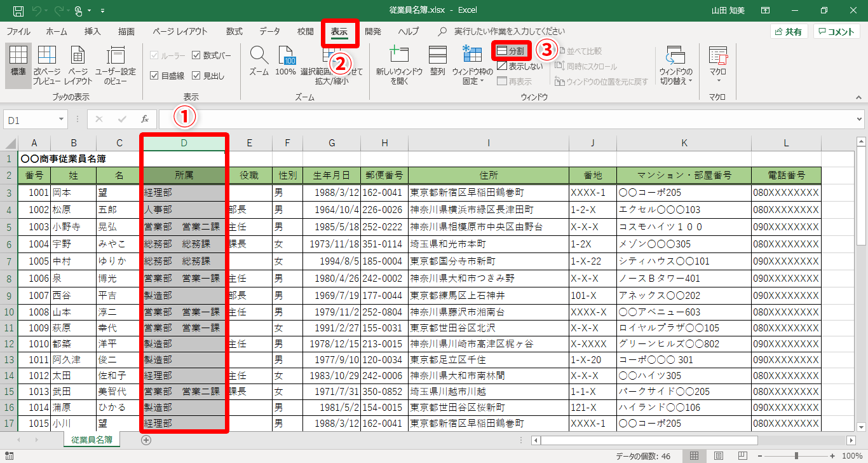868x463 pixels.
Task: Click the Name Box showing D1
Action: point(30,119)
